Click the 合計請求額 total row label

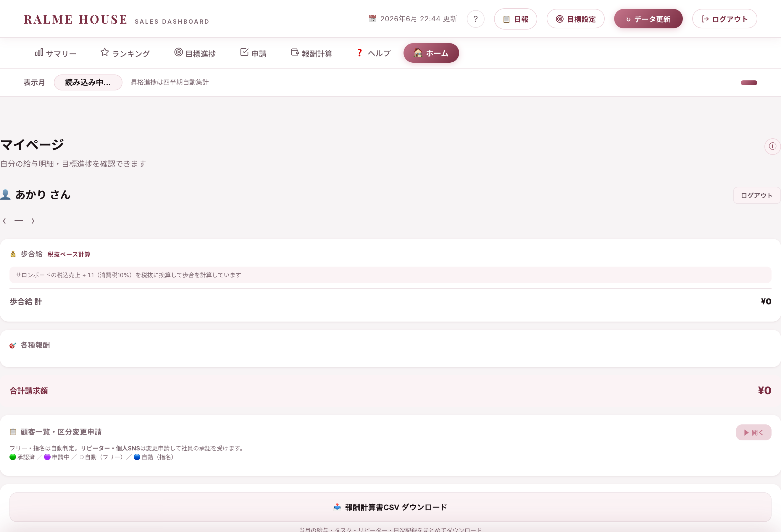click(29, 391)
